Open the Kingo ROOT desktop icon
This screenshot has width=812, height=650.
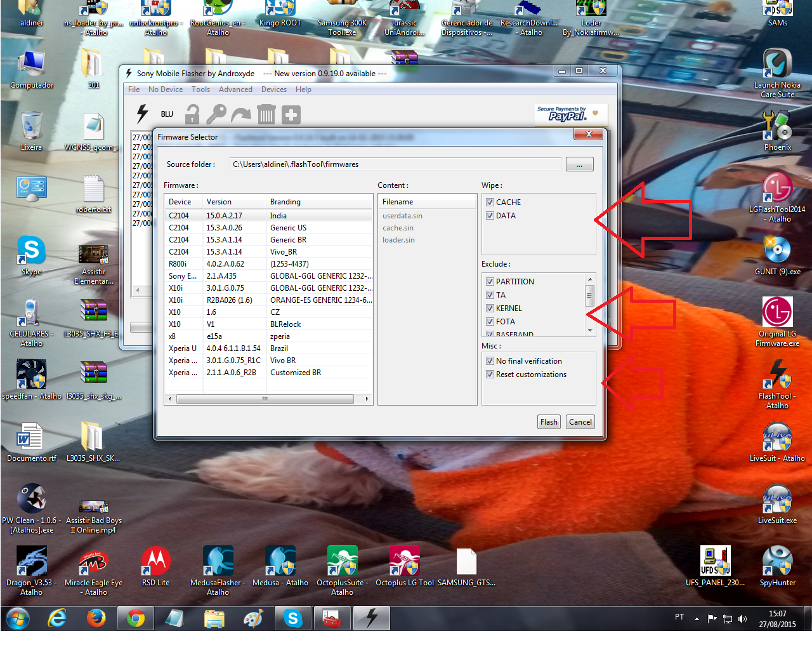point(280,15)
